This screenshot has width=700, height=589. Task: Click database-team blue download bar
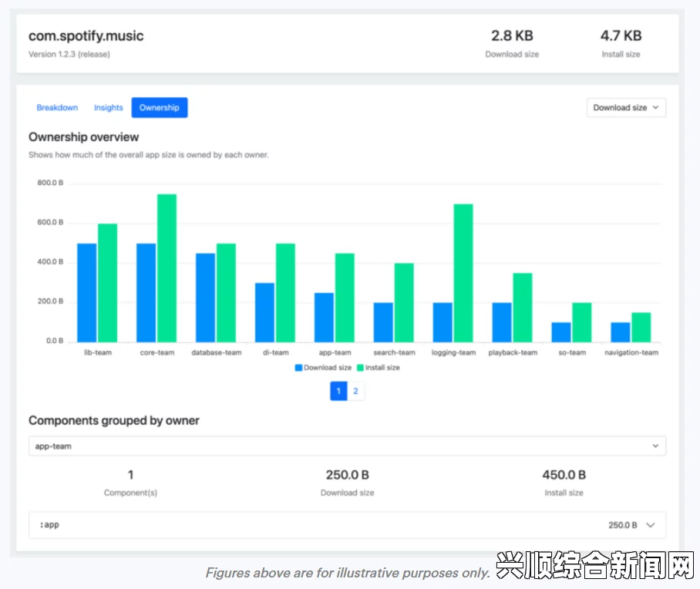(205, 298)
